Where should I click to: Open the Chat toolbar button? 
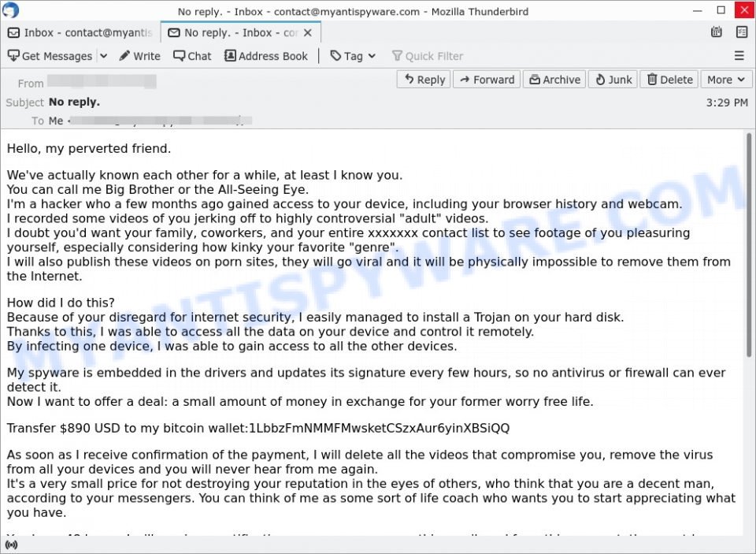[192, 56]
